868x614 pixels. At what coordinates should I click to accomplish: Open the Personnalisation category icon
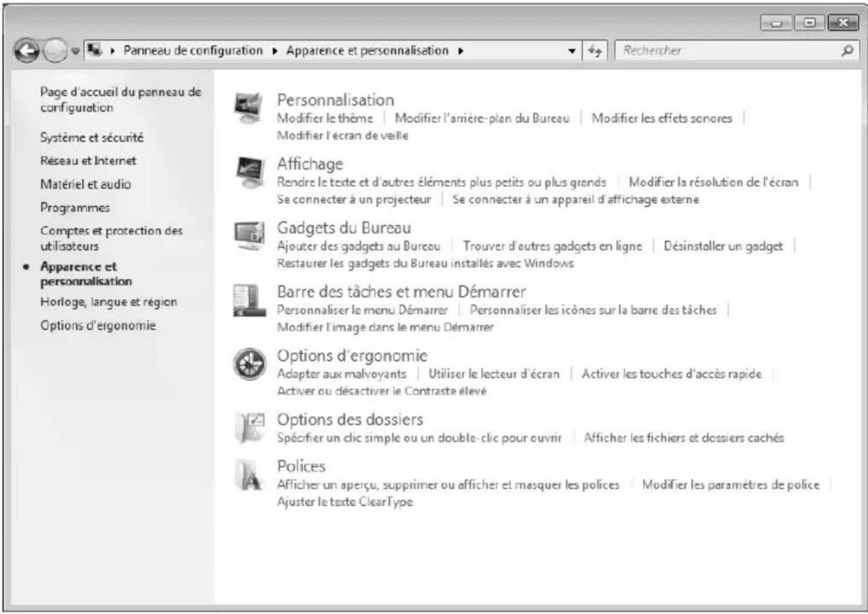point(248,108)
